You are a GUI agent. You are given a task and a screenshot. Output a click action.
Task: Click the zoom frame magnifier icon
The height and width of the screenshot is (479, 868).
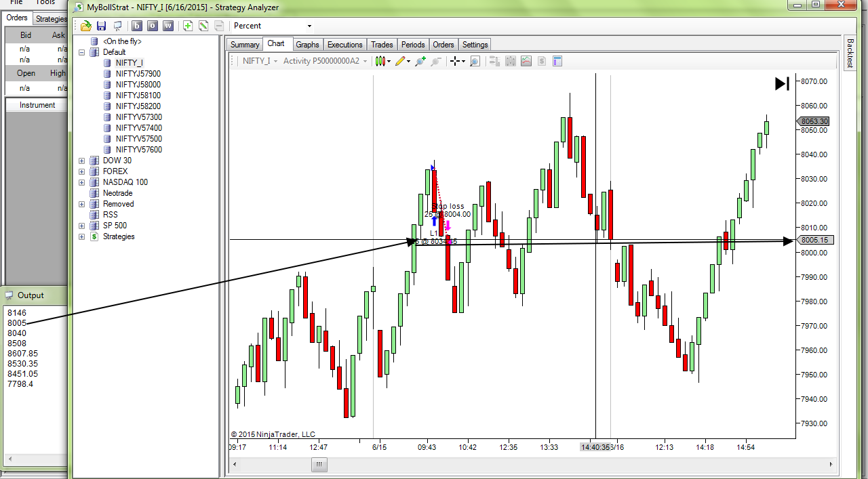475,61
